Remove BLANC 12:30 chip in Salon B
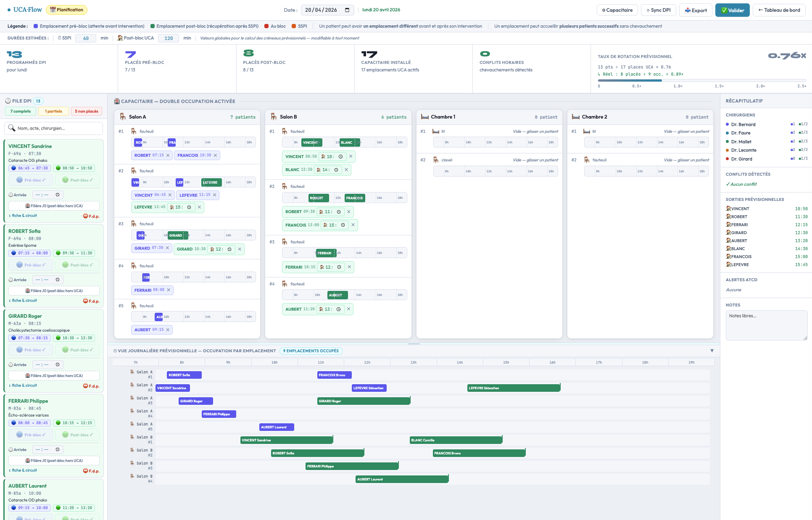This screenshot has height=520, width=812. coord(346,170)
